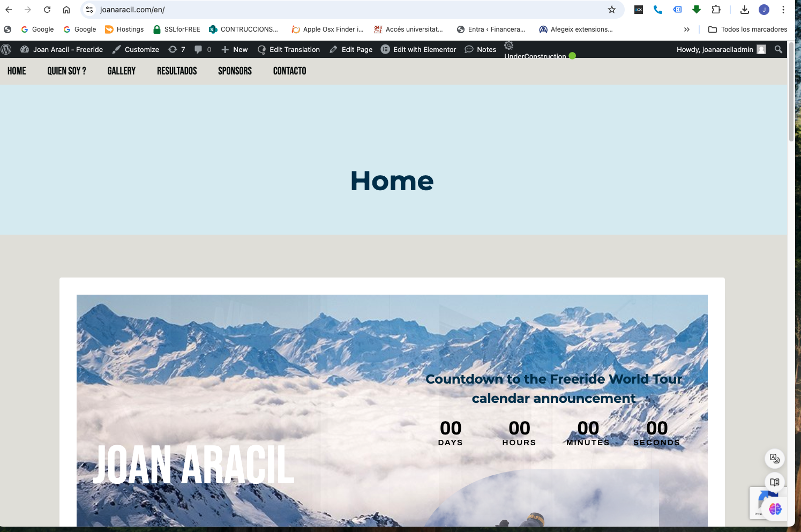Click the reader book floating icon
This screenshot has width=801, height=532.
(775, 482)
